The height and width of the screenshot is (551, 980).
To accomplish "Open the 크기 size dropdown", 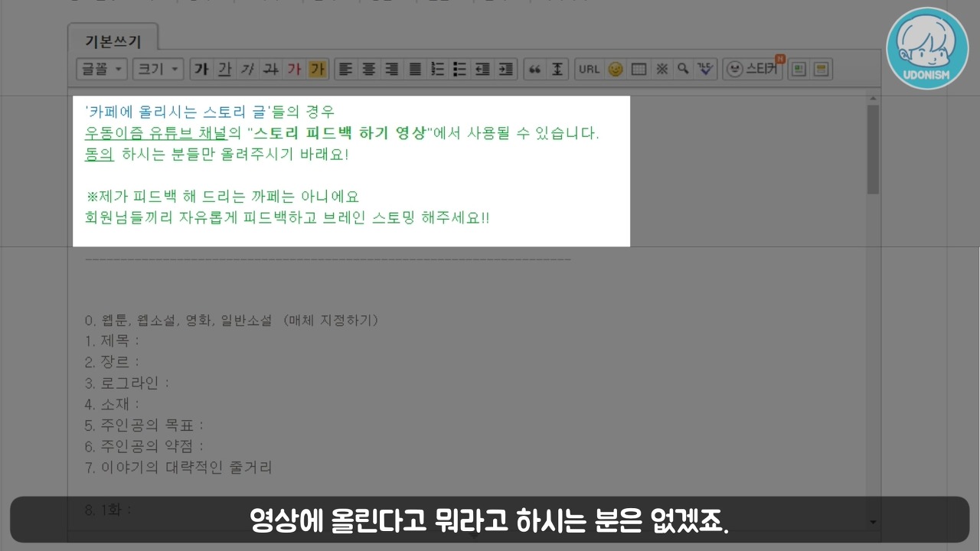I will (158, 69).
